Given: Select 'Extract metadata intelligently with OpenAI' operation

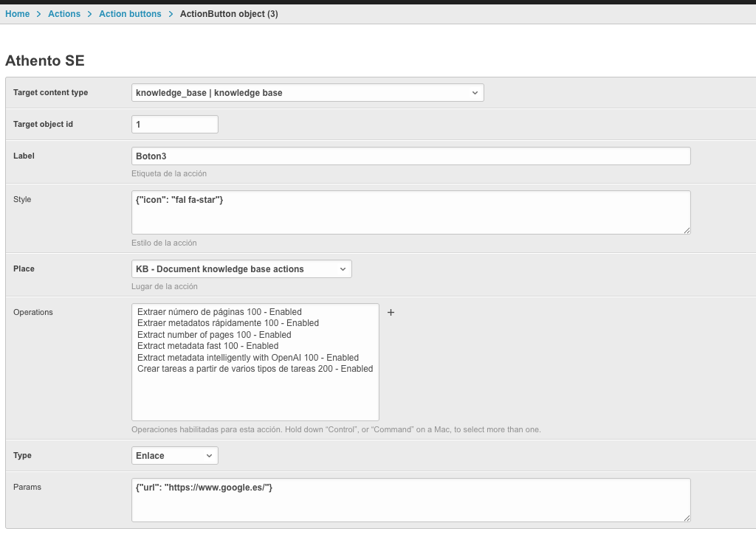Looking at the screenshot, I should coord(247,358).
